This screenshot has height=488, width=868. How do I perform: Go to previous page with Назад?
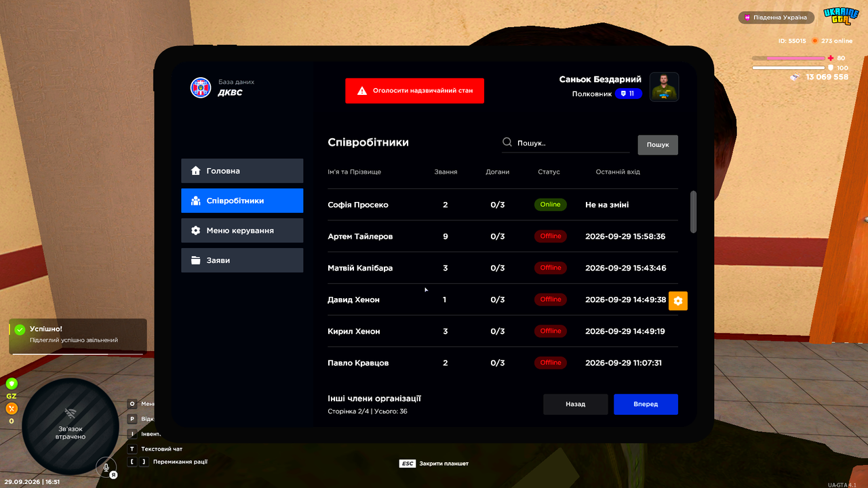[x=575, y=404]
